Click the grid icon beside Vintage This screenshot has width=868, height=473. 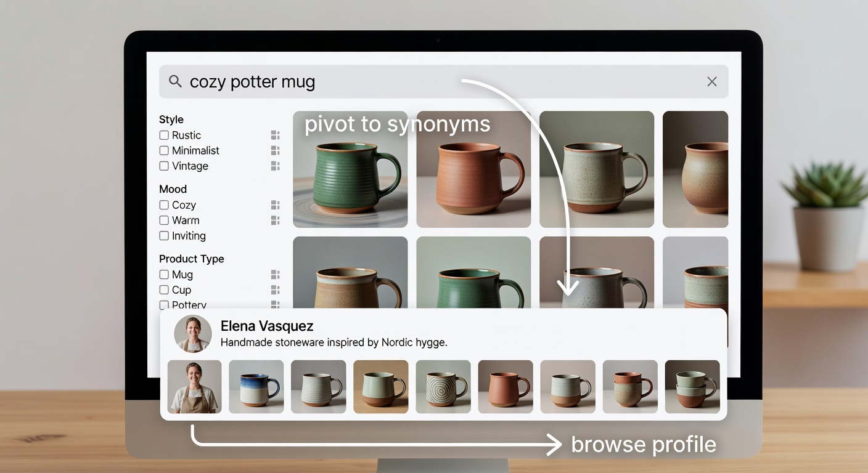point(275,166)
